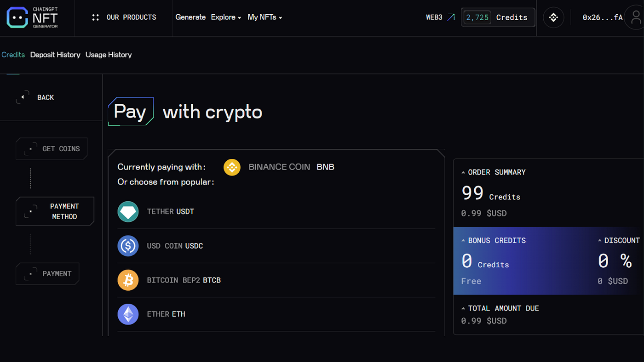Click the 99 Credits order amount

pos(491,193)
